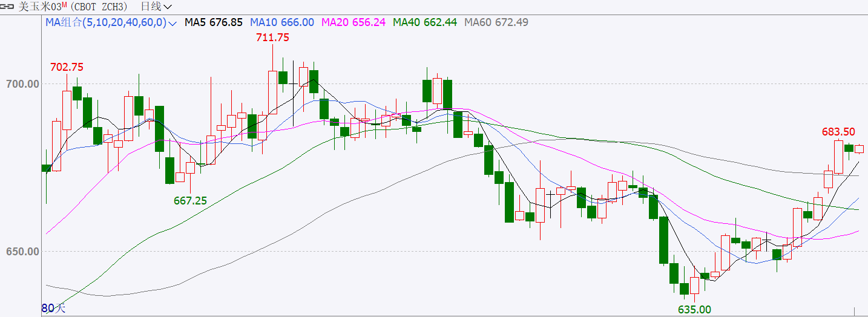Click the 667.25 low price label
This screenshot has width=868, height=317.
coord(190,201)
